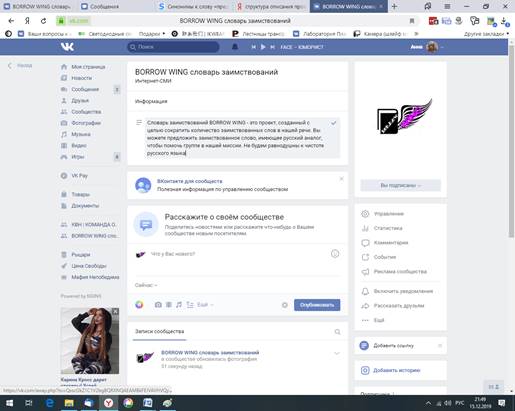This screenshot has height=411, width=515.
Task: Open Windows Start menu
Action: click(x=9, y=403)
